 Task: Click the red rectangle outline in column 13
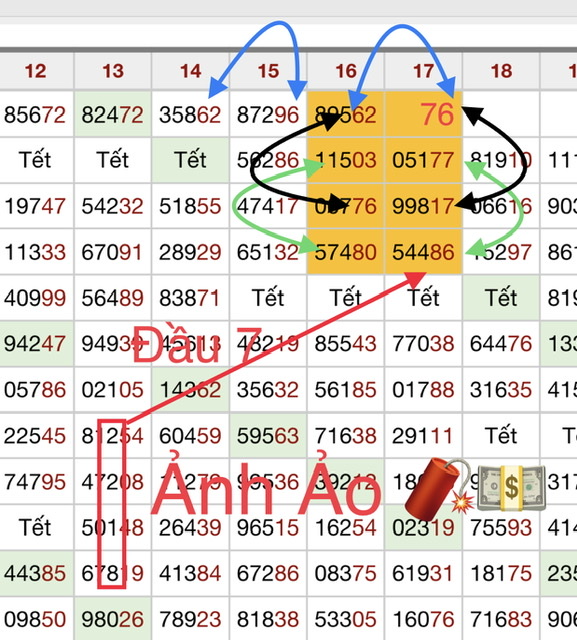coord(111,504)
